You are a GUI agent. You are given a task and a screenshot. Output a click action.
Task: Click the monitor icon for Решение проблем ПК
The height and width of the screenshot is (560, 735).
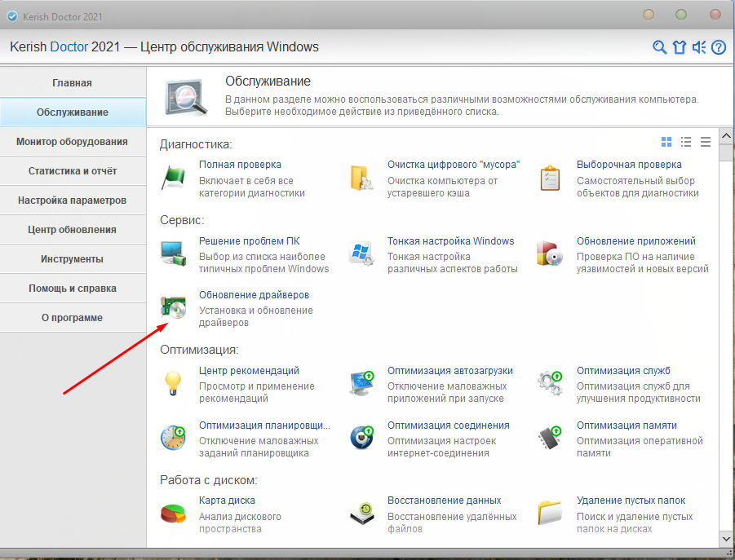(x=174, y=254)
